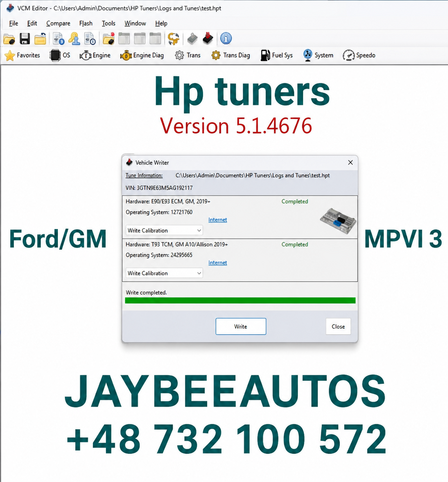Click the second greyed table window icon
The height and width of the screenshot is (482, 448).
point(140,39)
